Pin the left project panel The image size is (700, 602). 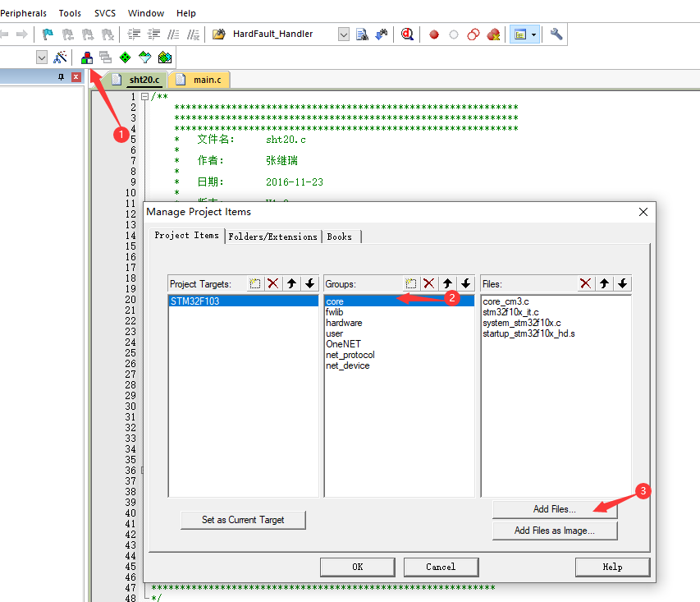point(62,77)
